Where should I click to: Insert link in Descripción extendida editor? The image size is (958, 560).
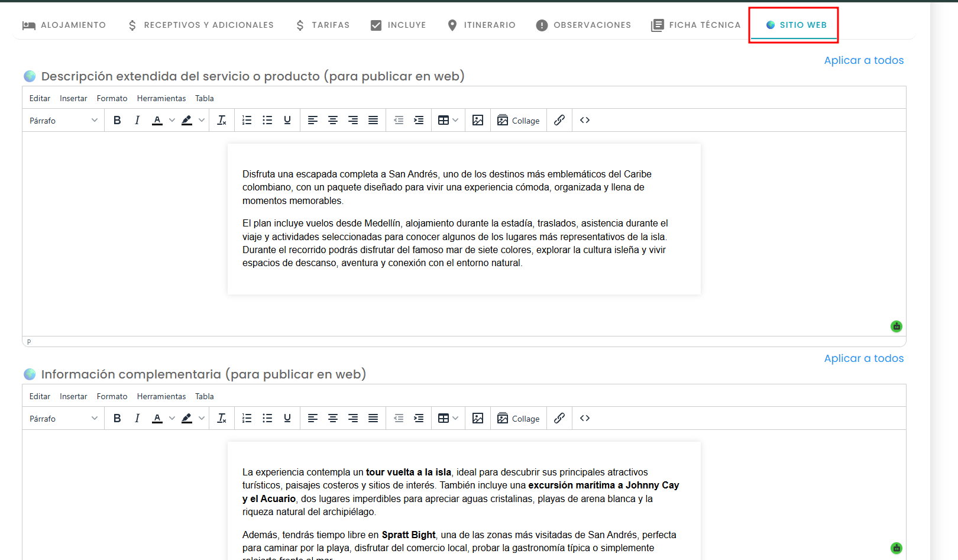pos(559,120)
